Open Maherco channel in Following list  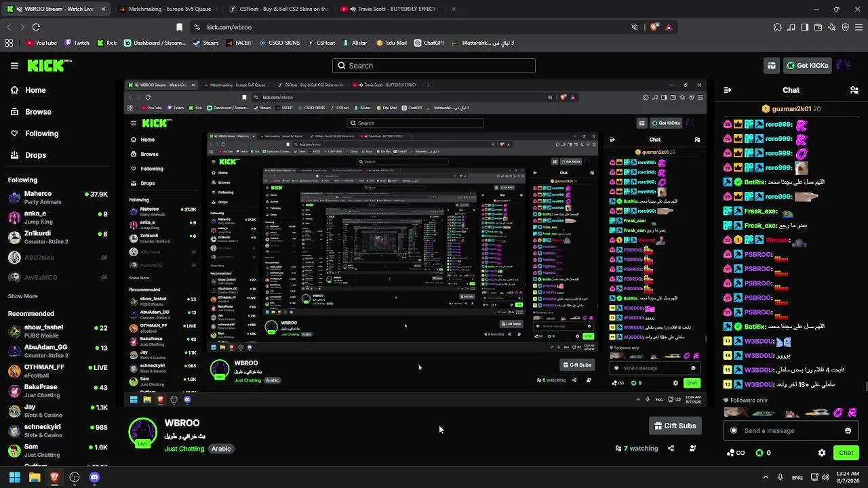tap(58, 197)
